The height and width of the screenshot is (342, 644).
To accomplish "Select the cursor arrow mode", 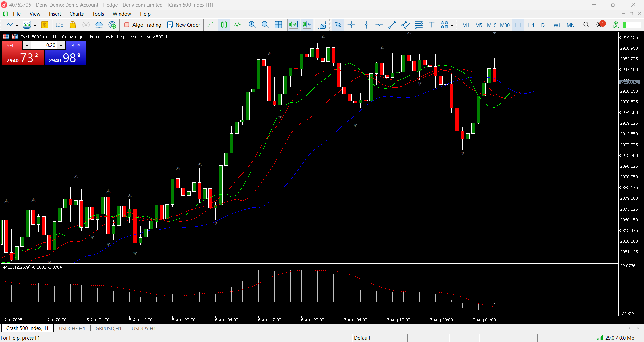I will coord(338,25).
